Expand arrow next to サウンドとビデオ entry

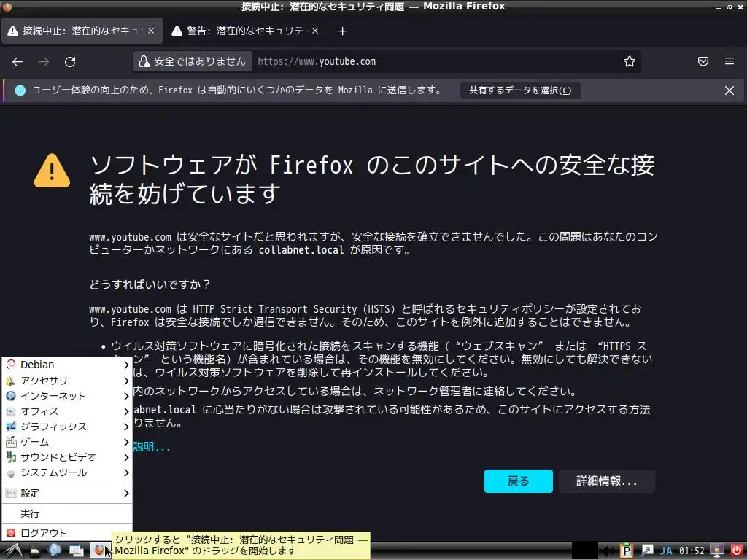(x=126, y=457)
